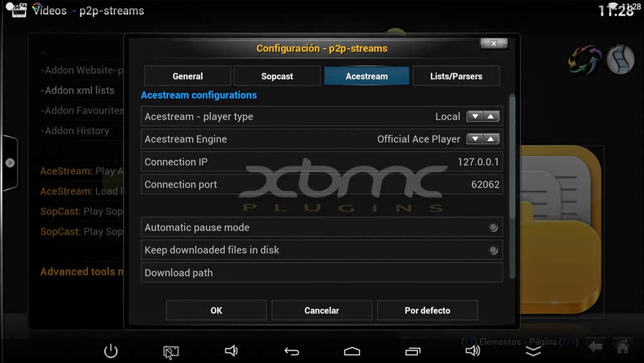Tap the Android home button
The width and height of the screenshot is (644, 363).
(352, 351)
